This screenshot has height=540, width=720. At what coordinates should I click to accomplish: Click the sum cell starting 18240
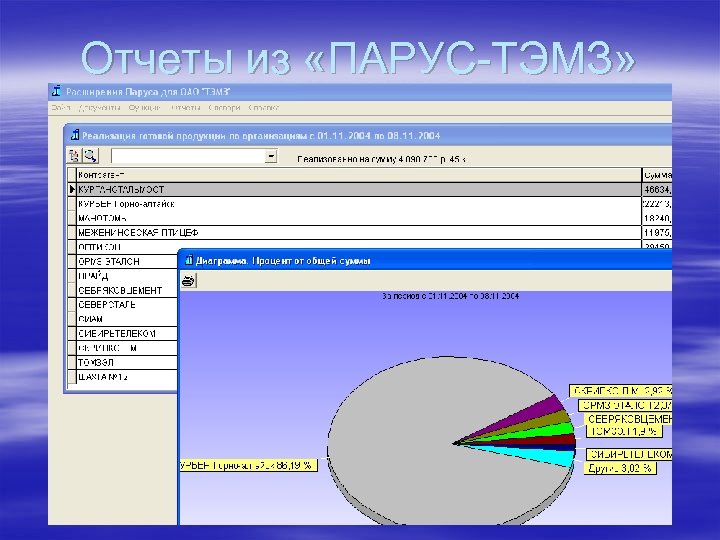[x=657, y=218]
